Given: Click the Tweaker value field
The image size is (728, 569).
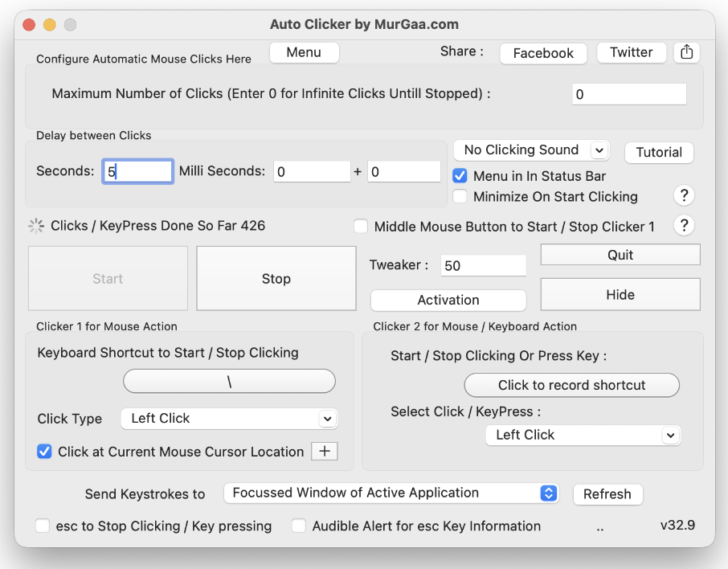Looking at the screenshot, I should click(483, 266).
